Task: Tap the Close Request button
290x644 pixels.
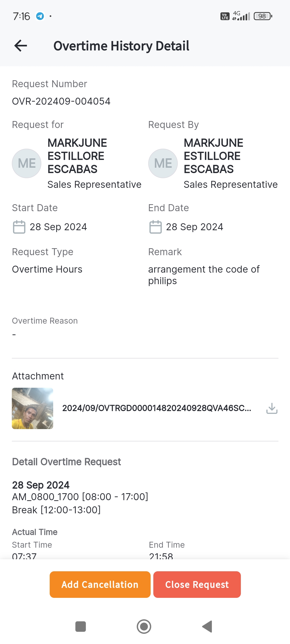Action: [x=197, y=584]
